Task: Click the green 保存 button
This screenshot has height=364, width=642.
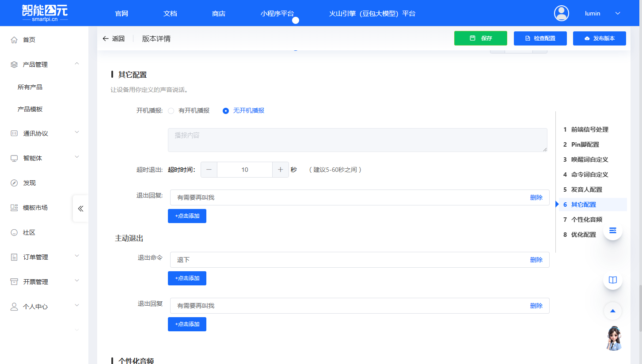Action: pyautogui.click(x=480, y=38)
